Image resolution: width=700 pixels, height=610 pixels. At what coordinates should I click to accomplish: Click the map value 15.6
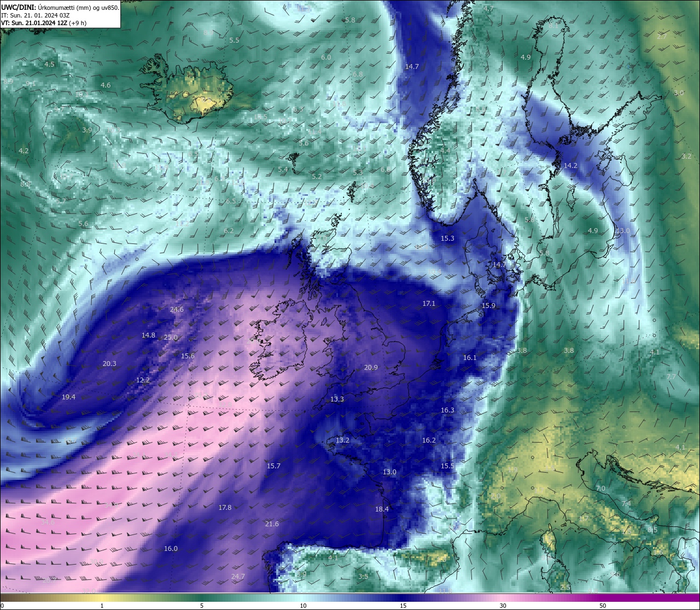coord(188,356)
